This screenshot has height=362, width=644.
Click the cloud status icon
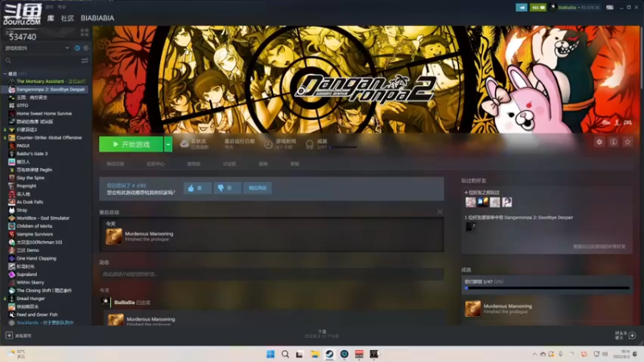(x=184, y=144)
